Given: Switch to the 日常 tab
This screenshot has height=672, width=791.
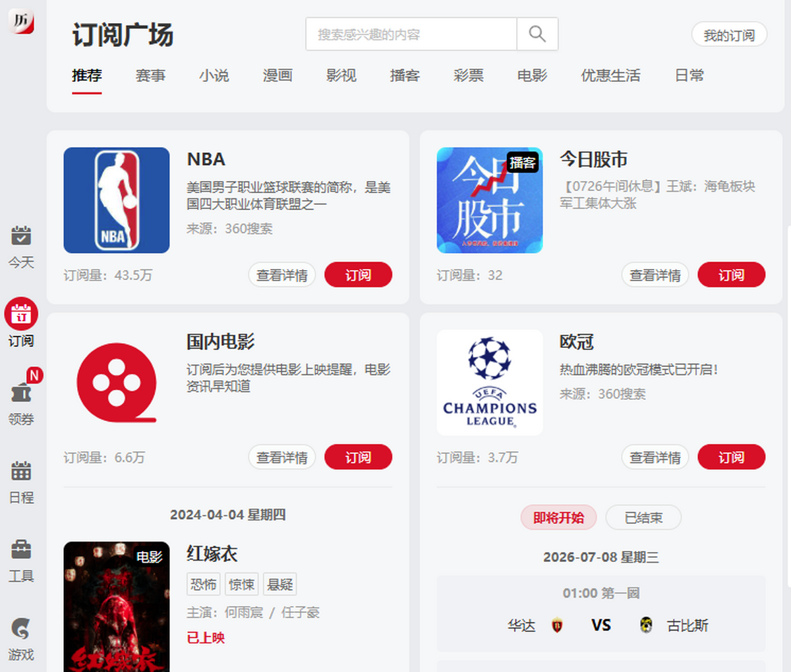Looking at the screenshot, I should [689, 75].
